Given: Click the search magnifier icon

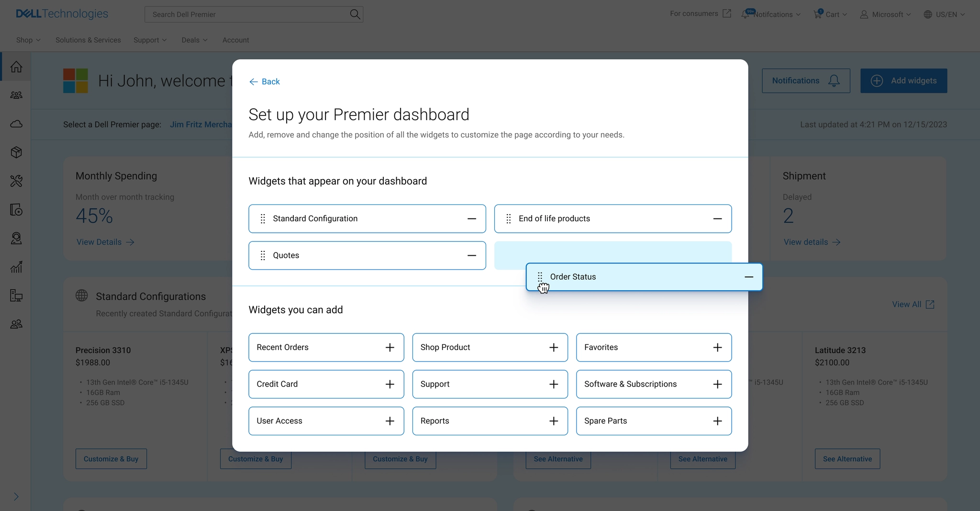Looking at the screenshot, I should (355, 14).
